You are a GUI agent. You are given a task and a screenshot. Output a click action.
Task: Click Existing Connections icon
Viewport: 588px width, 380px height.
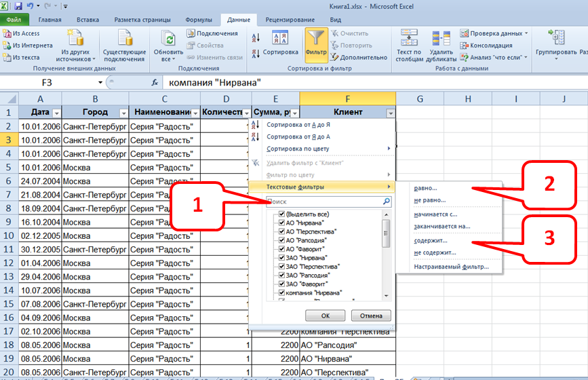(124, 45)
